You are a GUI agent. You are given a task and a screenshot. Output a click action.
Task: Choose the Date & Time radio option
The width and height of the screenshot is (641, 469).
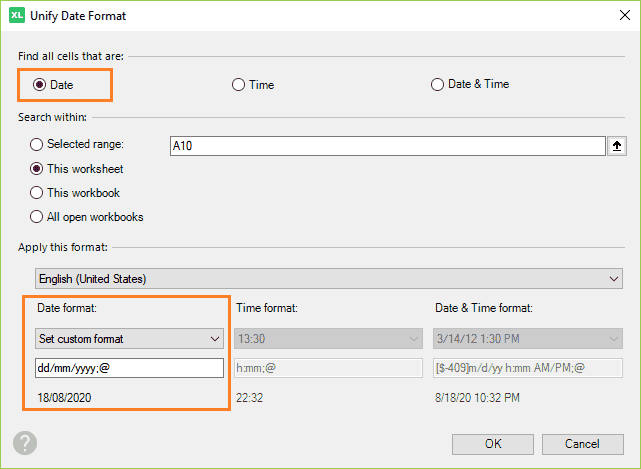437,84
